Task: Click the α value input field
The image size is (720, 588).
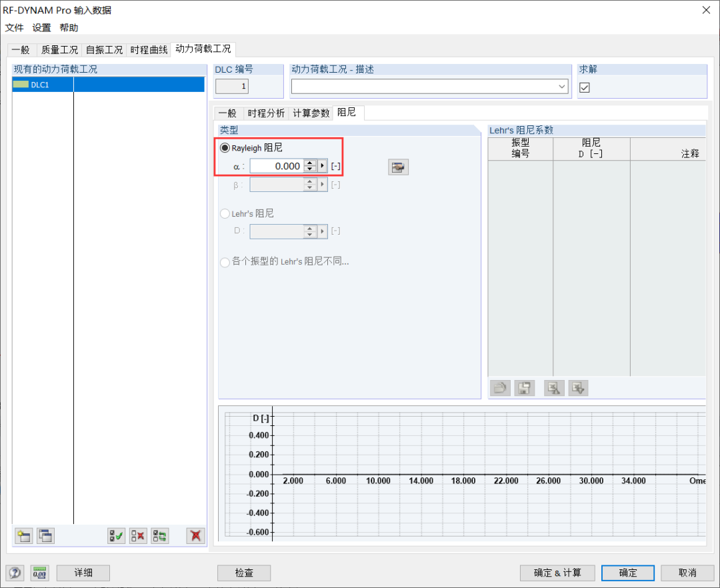Action: click(x=277, y=166)
